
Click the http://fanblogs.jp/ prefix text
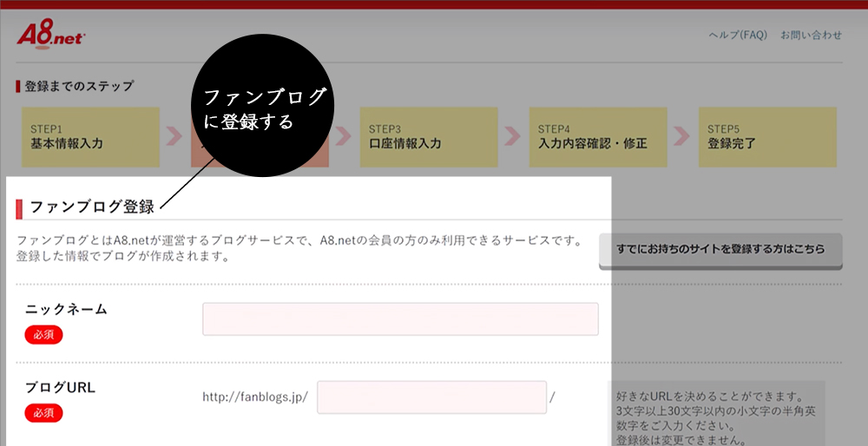pyautogui.click(x=255, y=397)
